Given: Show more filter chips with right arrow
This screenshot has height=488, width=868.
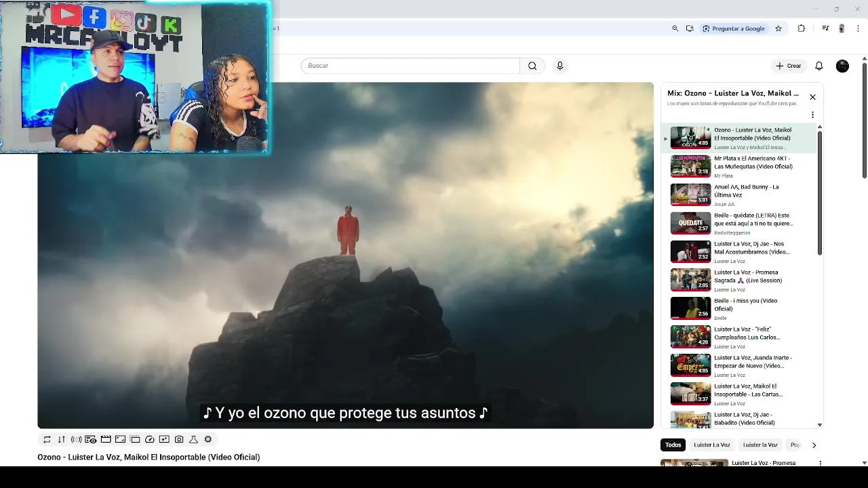Looking at the screenshot, I should click(814, 445).
